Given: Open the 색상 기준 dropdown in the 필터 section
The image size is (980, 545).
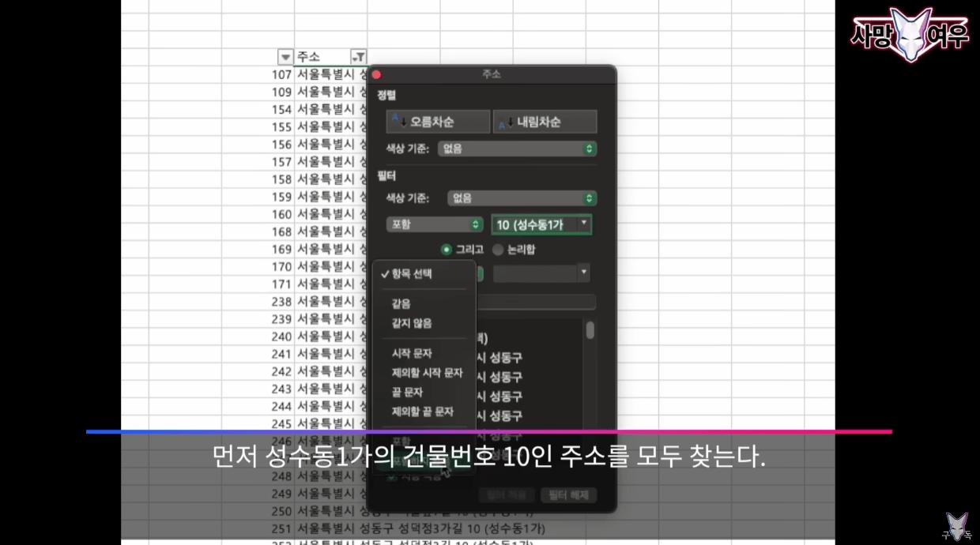Looking at the screenshot, I should (x=518, y=198).
